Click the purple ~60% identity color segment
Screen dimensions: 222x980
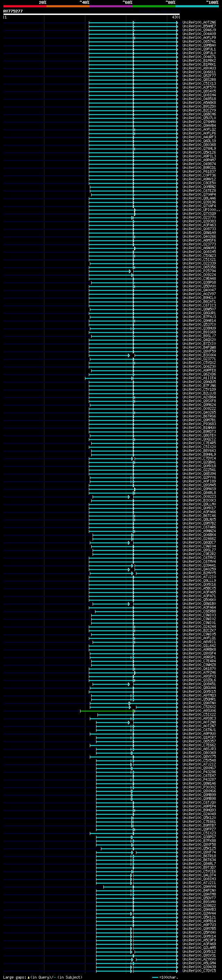click(x=111, y=6)
